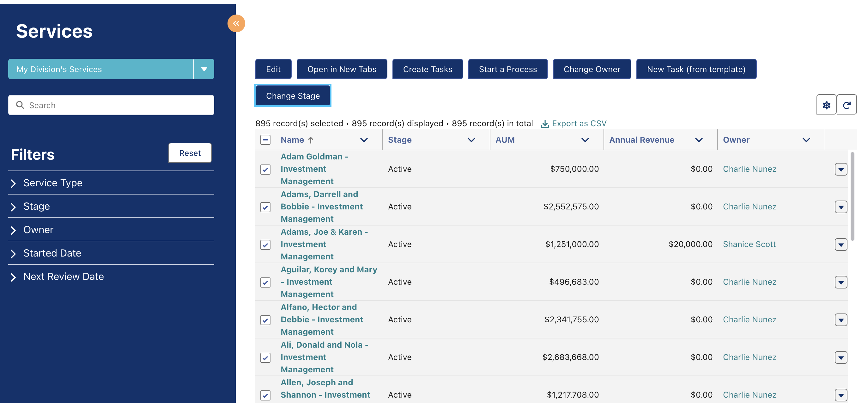Click the table vertical scrollbar
Screen dimensions: 868x403
pyautogui.click(x=852, y=197)
